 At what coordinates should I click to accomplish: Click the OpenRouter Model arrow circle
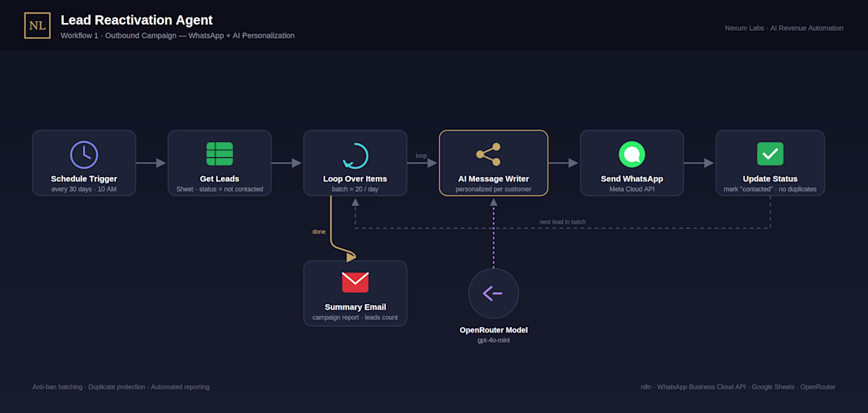coord(493,294)
